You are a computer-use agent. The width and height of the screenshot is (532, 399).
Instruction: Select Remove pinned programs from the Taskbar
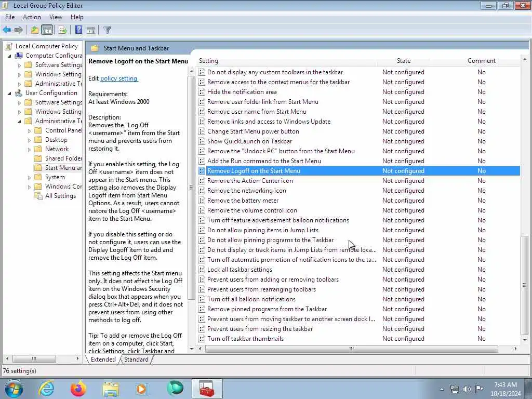point(358,309)
